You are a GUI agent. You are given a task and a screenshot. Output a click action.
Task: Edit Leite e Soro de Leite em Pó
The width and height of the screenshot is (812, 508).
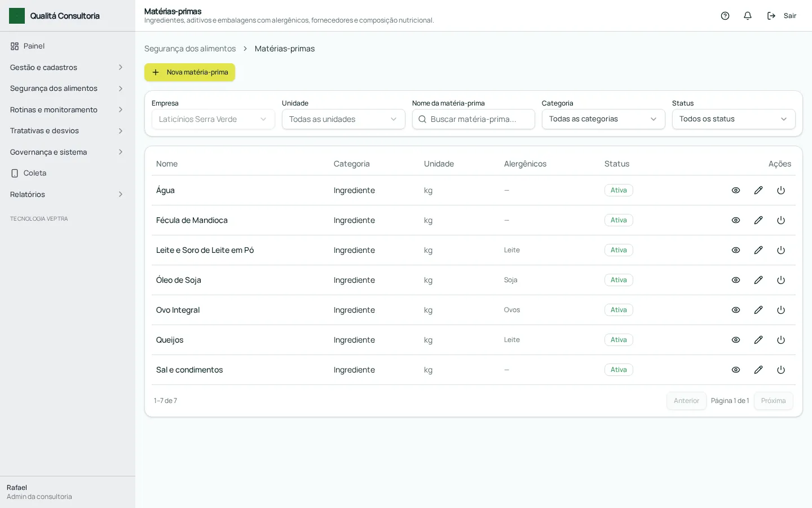coord(758,250)
